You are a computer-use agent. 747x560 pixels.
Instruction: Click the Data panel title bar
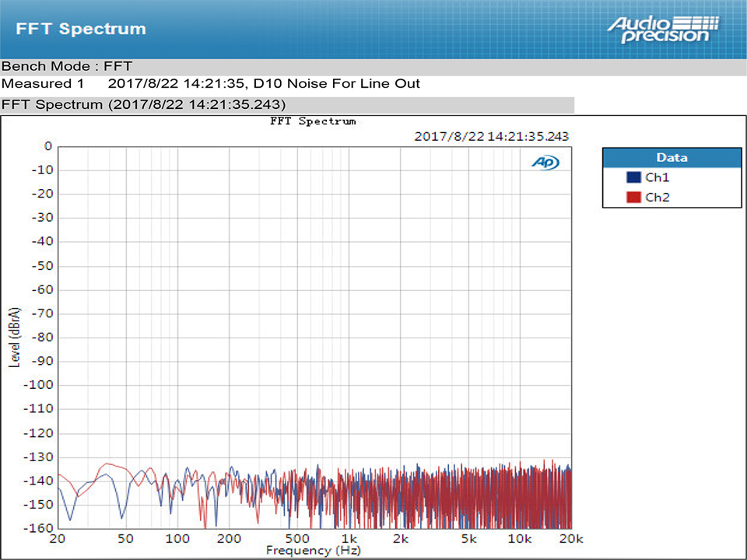(671, 157)
